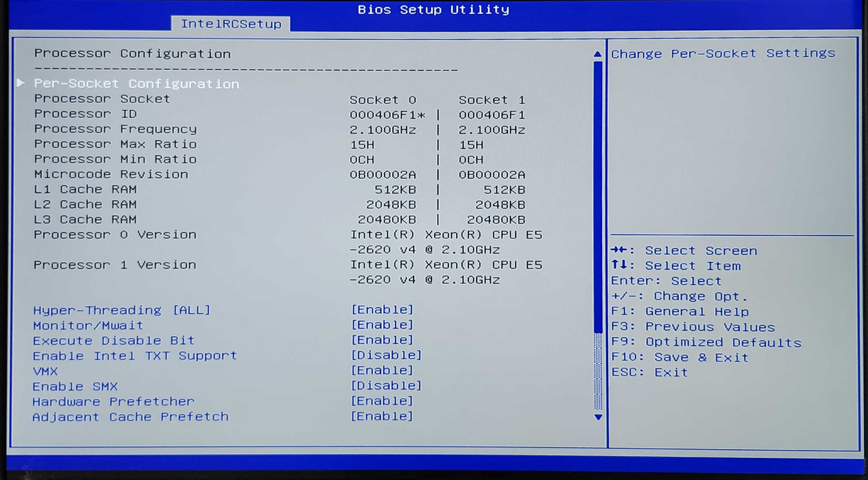
Task: Switch to the IntelRCSetup tab
Action: tap(232, 23)
